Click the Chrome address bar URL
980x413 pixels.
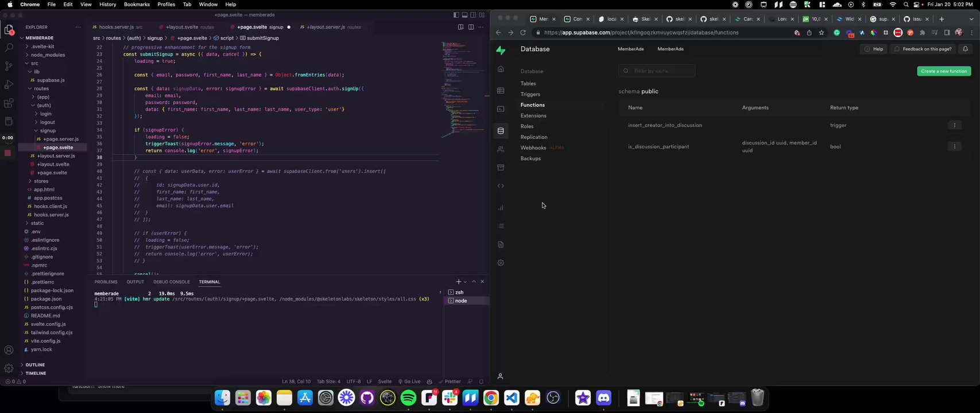point(641,33)
